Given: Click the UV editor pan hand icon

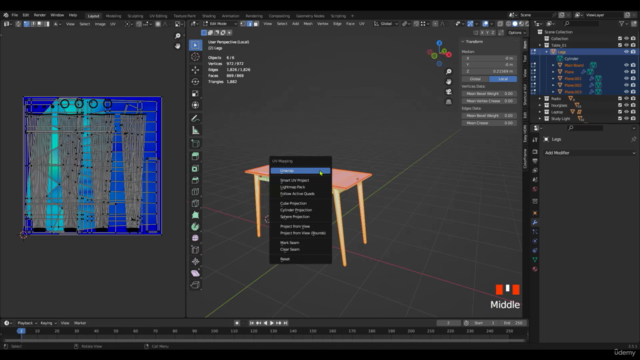Looking at the screenshot, I should [x=178, y=46].
